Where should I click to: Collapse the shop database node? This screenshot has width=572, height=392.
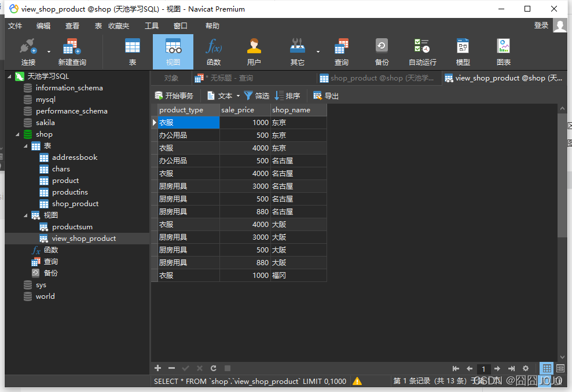click(17, 134)
